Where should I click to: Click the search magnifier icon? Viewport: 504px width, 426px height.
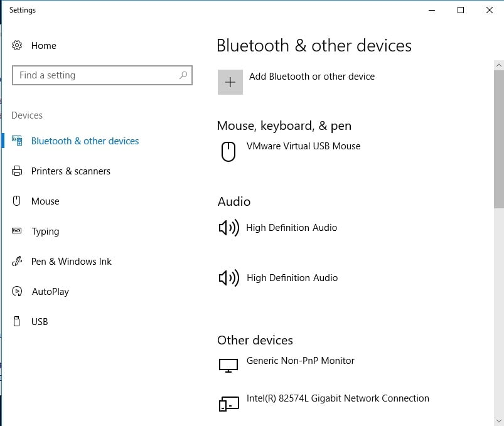183,75
